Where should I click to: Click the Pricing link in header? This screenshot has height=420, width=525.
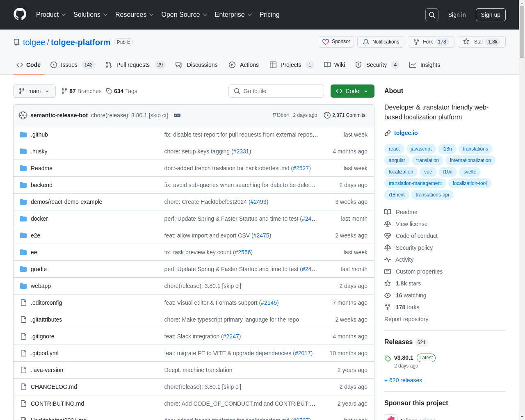pyautogui.click(x=269, y=15)
